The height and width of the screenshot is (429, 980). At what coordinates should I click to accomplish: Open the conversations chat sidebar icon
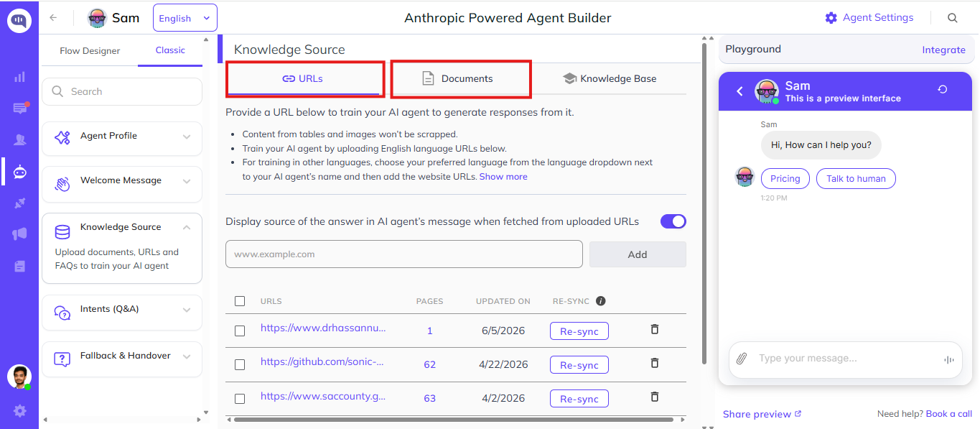tap(19, 109)
